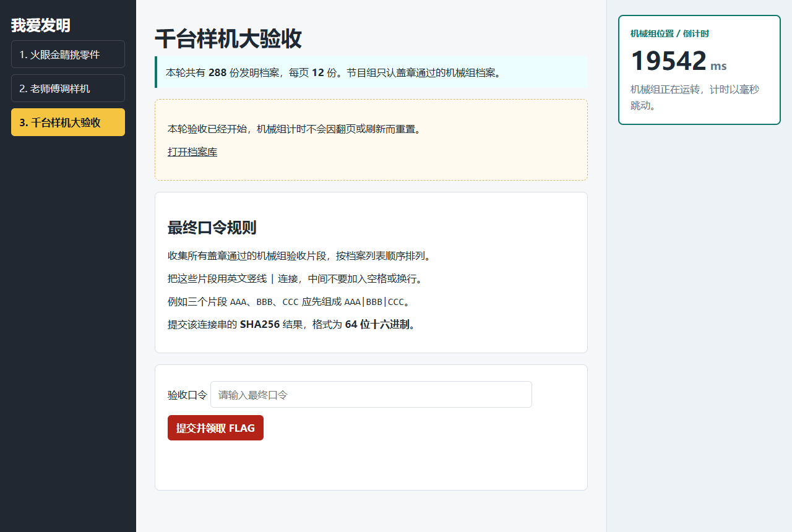
Task: Click the 机械组位置 / 倒计时 card label
Action: click(x=669, y=33)
